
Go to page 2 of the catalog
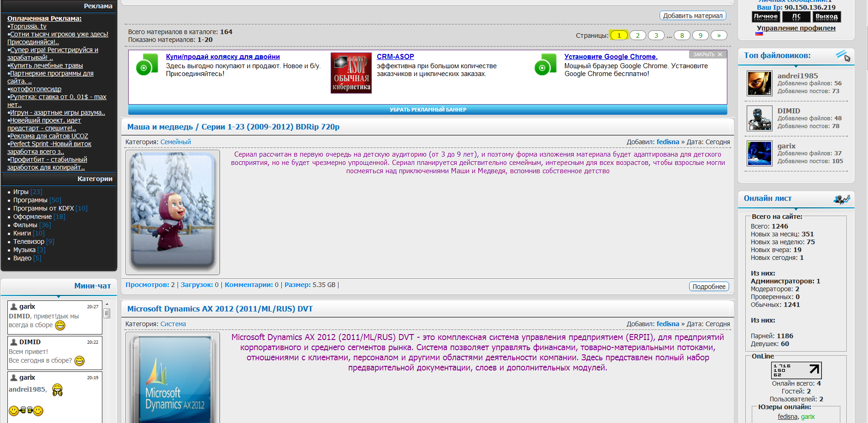pyautogui.click(x=638, y=35)
